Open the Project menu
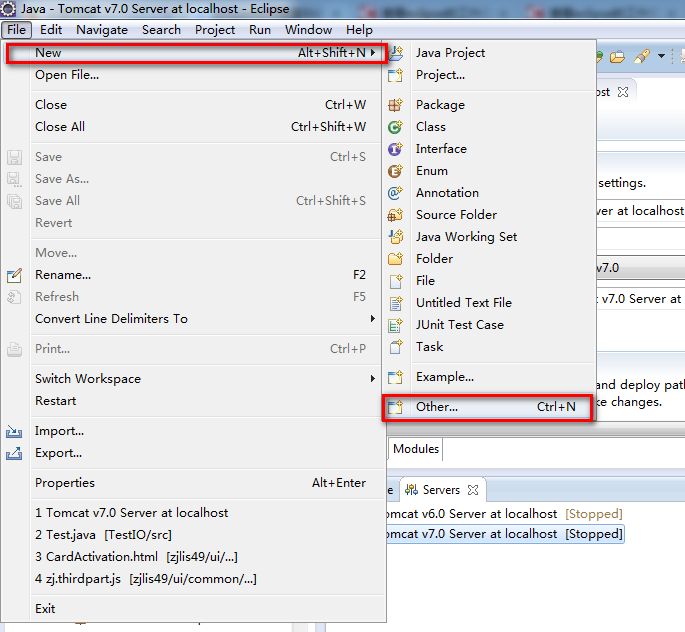 point(215,30)
